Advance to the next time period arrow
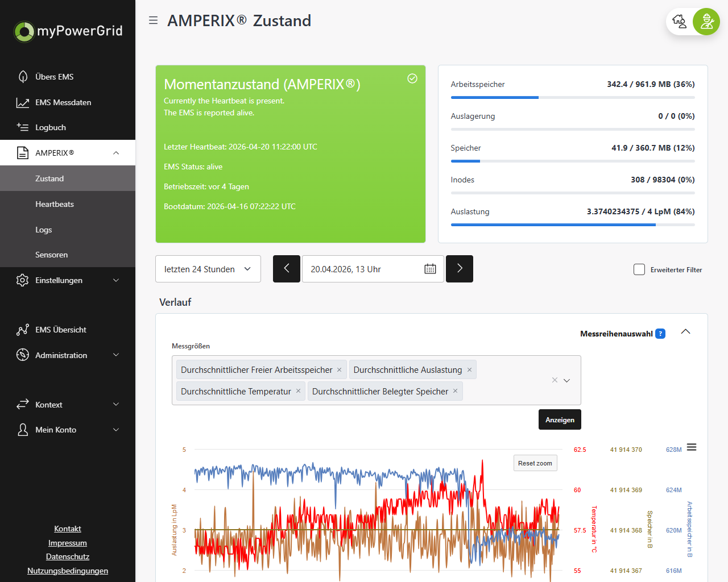Screen dimensions: 728x582 click(x=460, y=269)
